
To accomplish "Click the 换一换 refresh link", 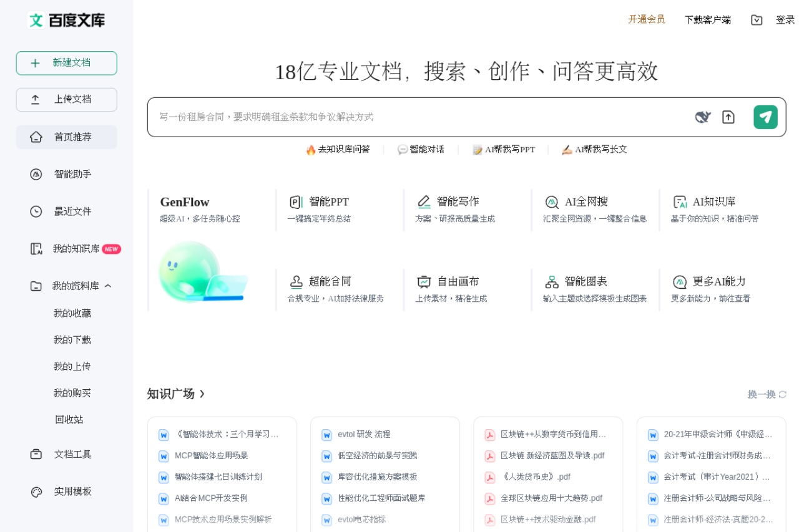I will (x=767, y=394).
